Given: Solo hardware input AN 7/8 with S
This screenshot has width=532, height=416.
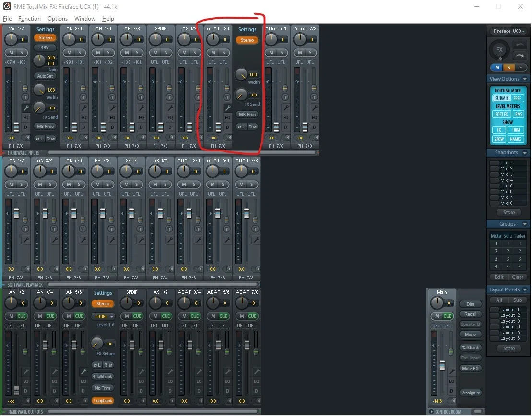Looking at the screenshot, I should click(x=137, y=53).
